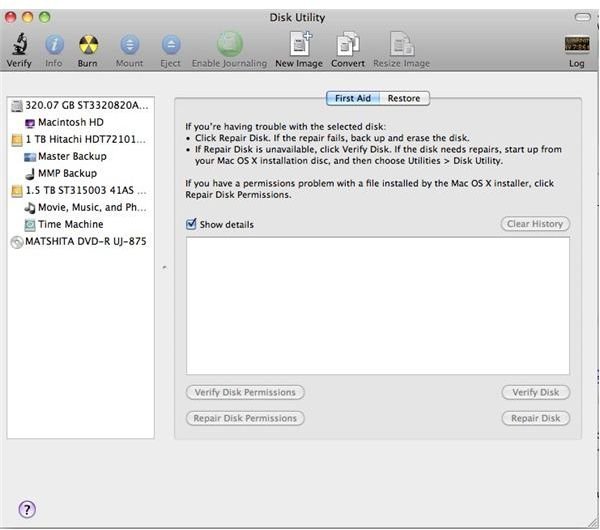
Task: Click the Enable Journaling icon
Action: click(x=230, y=44)
